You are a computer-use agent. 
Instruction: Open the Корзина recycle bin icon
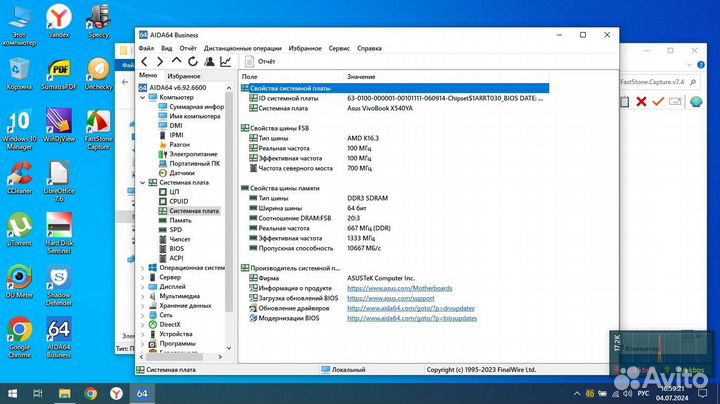(x=19, y=73)
